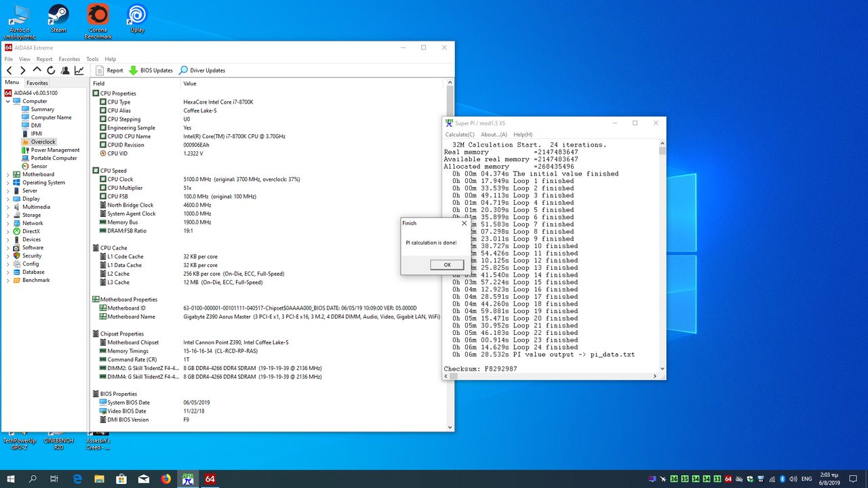Select the CPU Clock row
Viewport: 868px width, 488px height.
point(268,179)
